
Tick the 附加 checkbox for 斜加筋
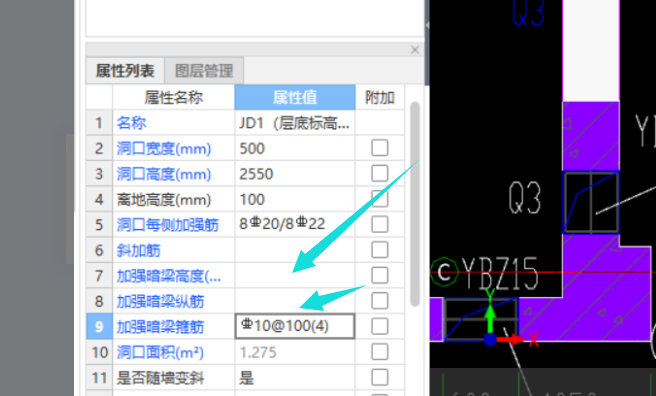(x=380, y=250)
